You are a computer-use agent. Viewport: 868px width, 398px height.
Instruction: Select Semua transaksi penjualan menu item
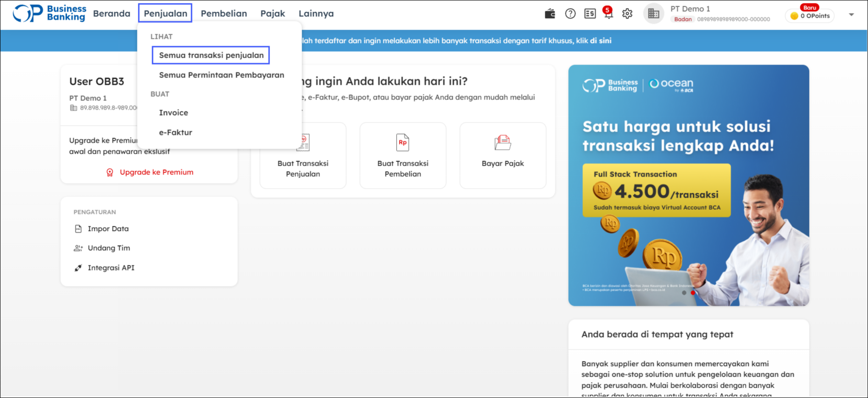point(211,55)
